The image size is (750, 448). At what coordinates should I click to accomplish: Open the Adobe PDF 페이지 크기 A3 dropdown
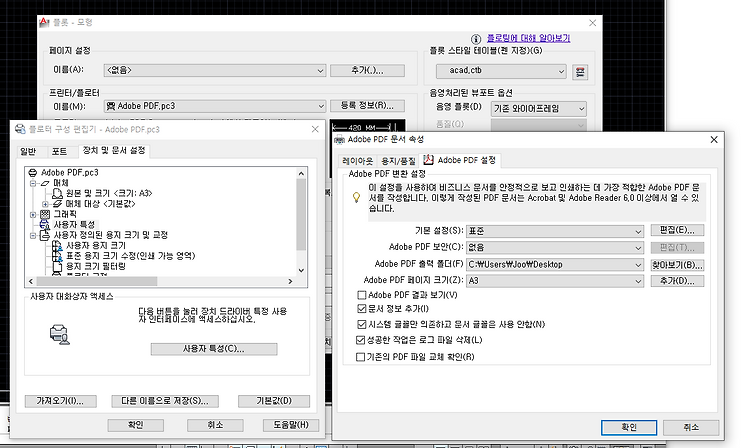555,281
